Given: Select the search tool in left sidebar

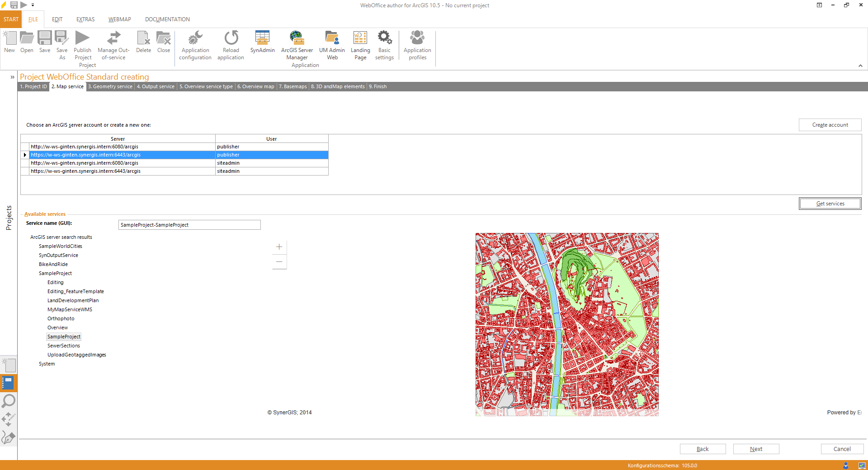Looking at the screenshot, I should tap(8, 401).
